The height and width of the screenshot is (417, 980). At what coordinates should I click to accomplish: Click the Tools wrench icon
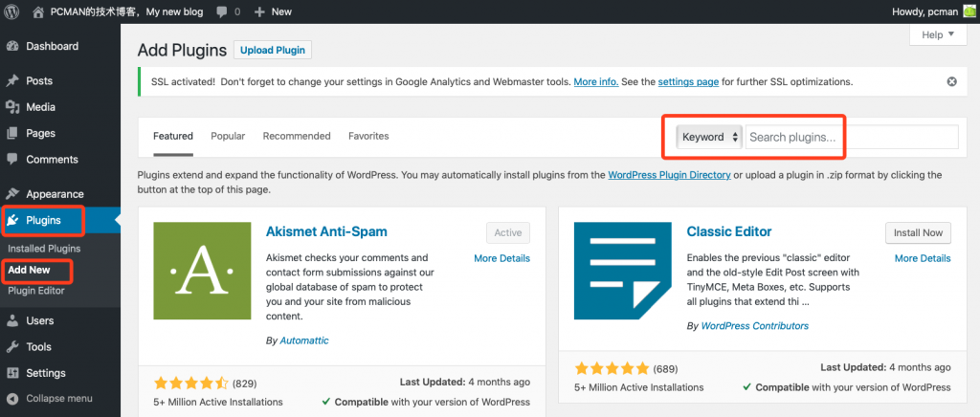[12, 347]
